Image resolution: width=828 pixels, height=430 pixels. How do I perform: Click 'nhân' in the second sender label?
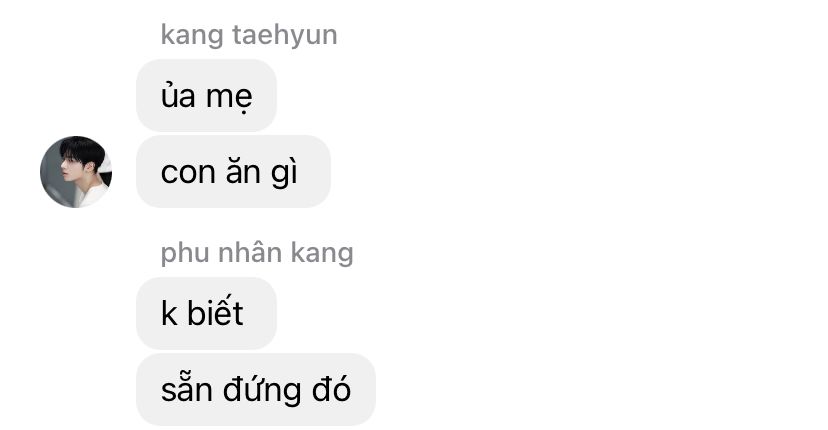click(249, 251)
